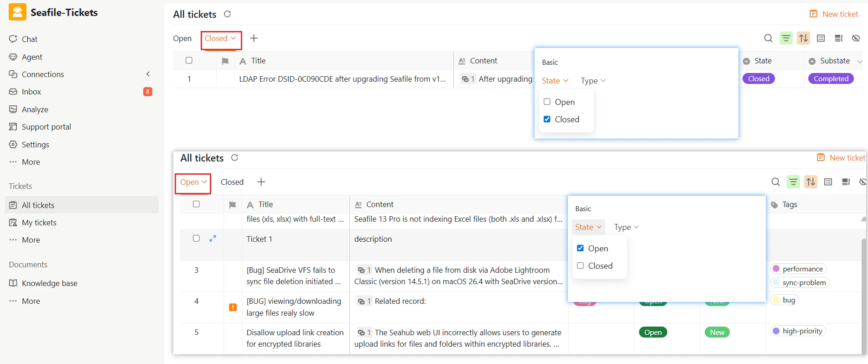Click the row height icon in upper toolbar
868x364 pixels.
[838, 38]
